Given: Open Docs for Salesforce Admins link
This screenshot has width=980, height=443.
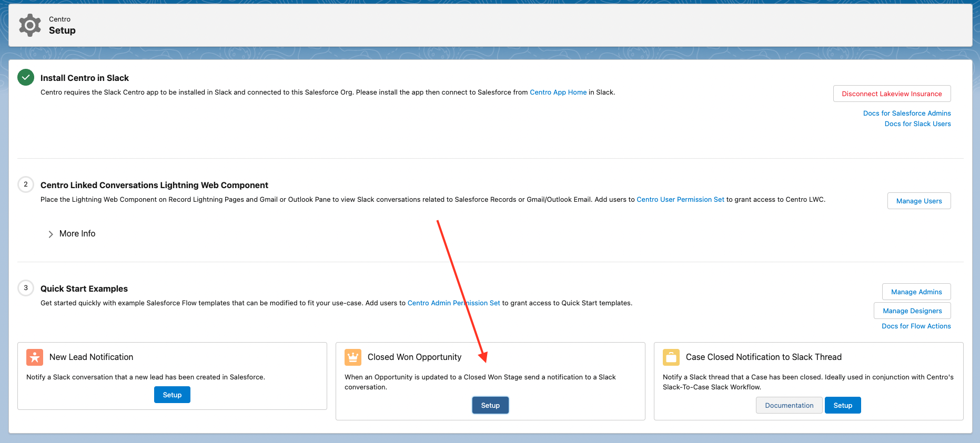Looking at the screenshot, I should click(907, 113).
